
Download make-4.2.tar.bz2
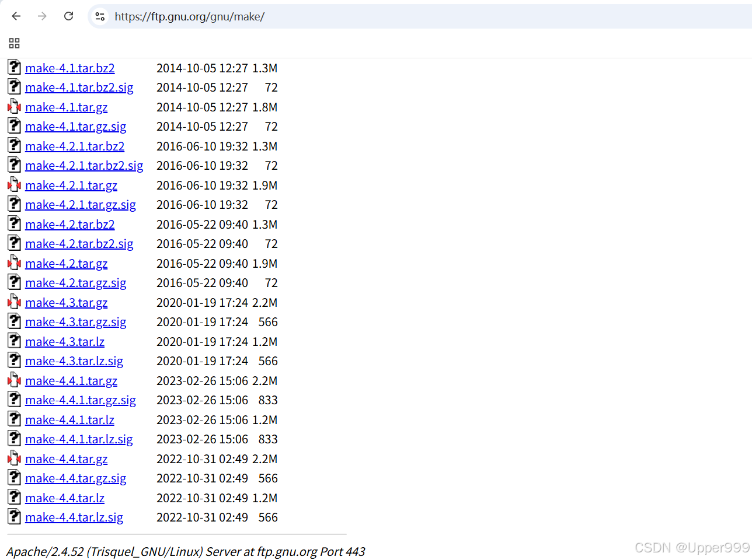pyautogui.click(x=70, y=225)
